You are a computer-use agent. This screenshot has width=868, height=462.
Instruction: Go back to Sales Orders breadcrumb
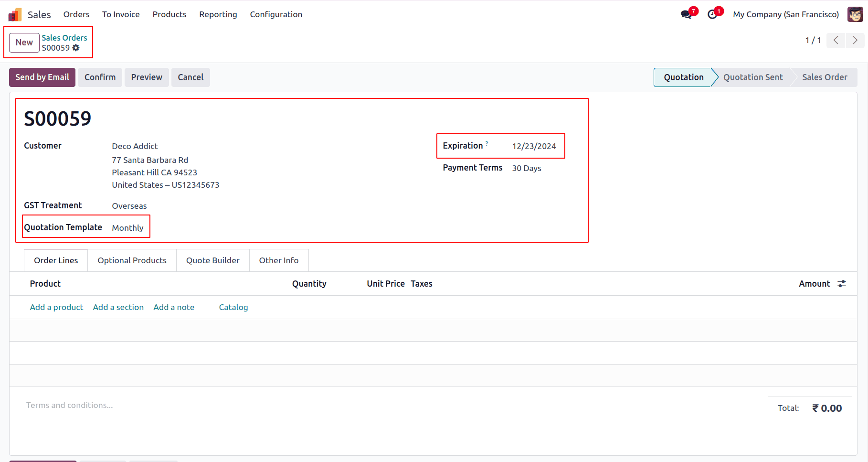[64, 38]
